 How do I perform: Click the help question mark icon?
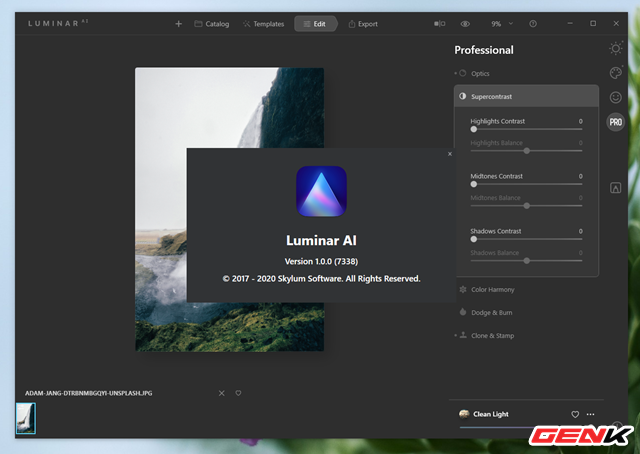point(533,24)
